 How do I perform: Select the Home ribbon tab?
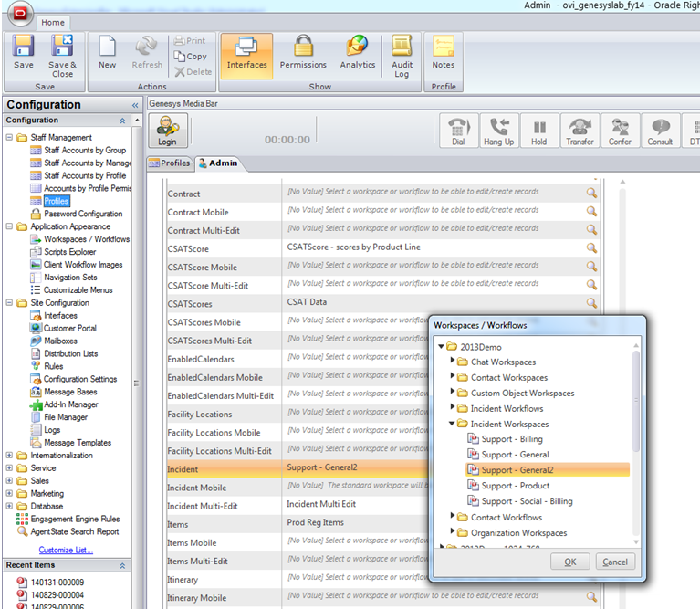[x=53, y=22]
